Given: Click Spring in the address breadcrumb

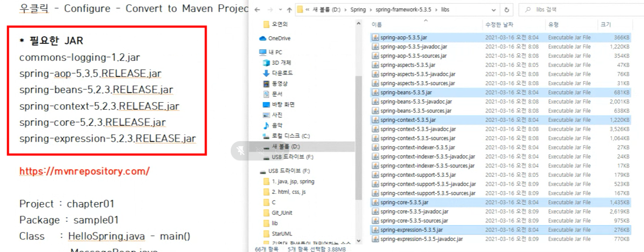Looking at the screenshot, I should (x=358, y=9).
